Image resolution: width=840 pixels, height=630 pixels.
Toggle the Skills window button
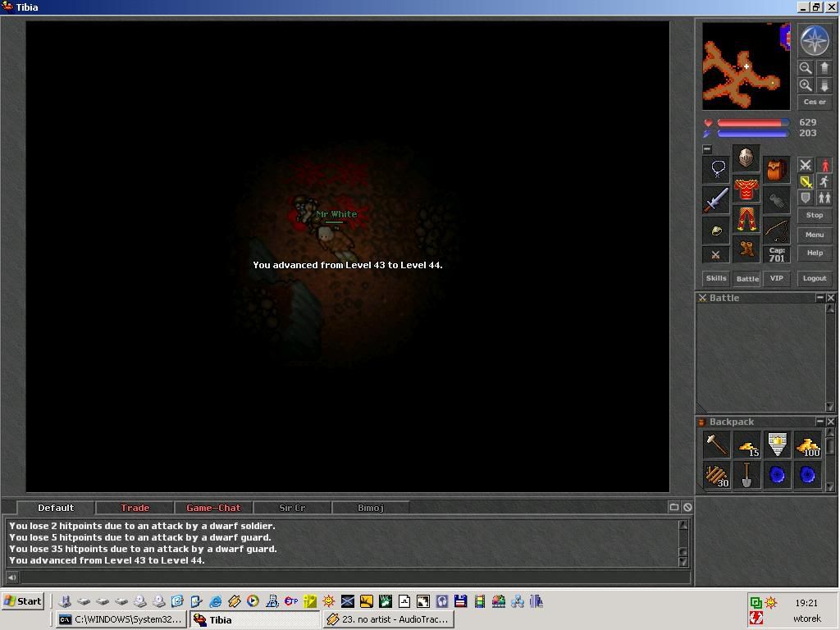[x=716, y=278]
